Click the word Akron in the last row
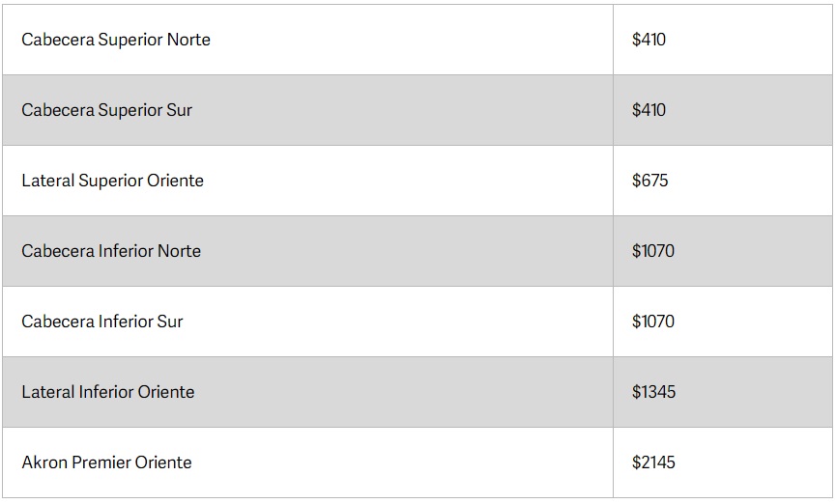The width and height of the screenshot is (836, 504). tap(43, 462)
